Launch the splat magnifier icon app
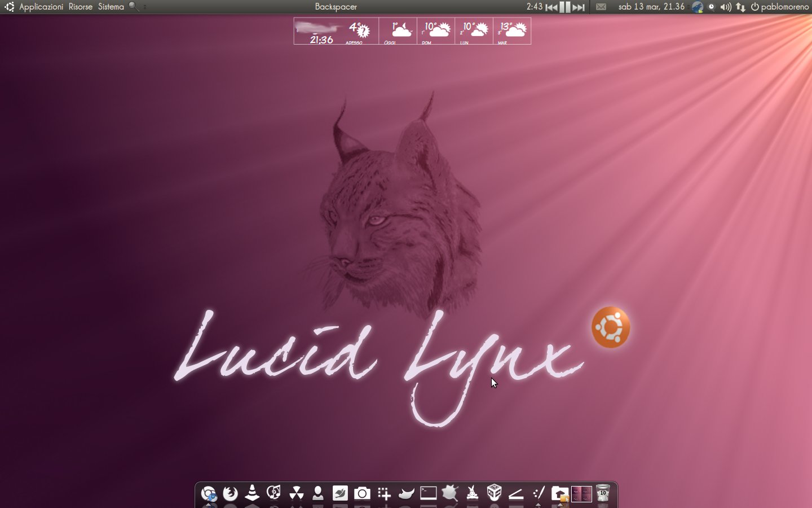This screenshot has height=508, width=812. click(x=450, y=493)
